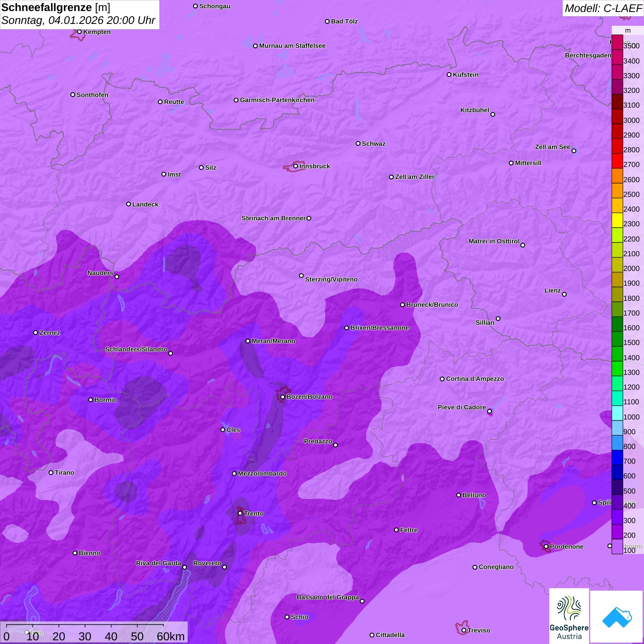Click the Zell am See location dot

pos(574,151)
